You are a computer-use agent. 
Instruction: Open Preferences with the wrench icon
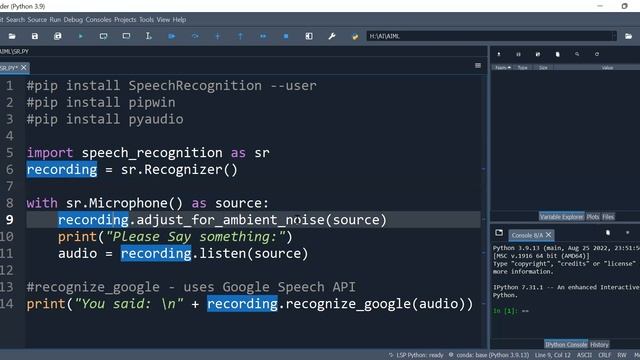pos(332,36)
